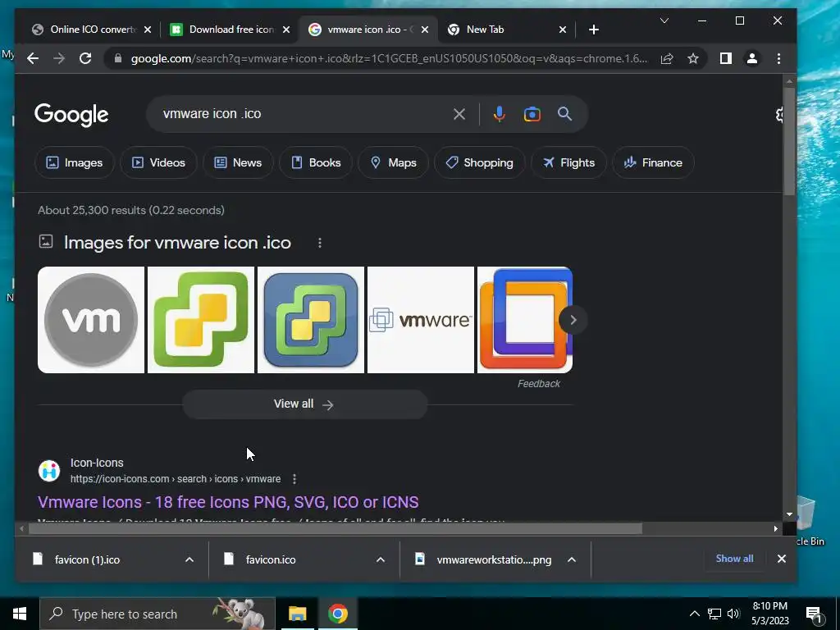This screenshot has width=840, height=630.
Task: Open Vmware Icons - 18 free Icons link
Action: pyautogui.click(x=228, y=502)
